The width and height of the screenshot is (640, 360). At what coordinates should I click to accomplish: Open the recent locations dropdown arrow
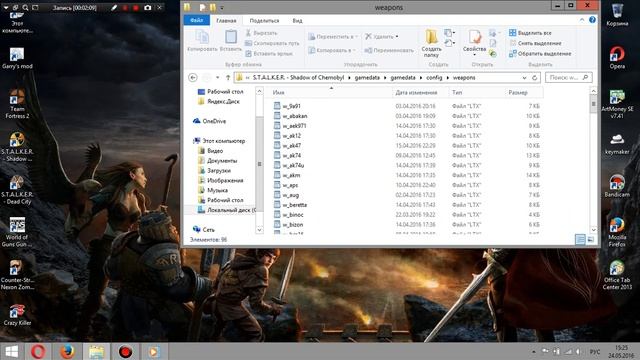pos(218,78)
